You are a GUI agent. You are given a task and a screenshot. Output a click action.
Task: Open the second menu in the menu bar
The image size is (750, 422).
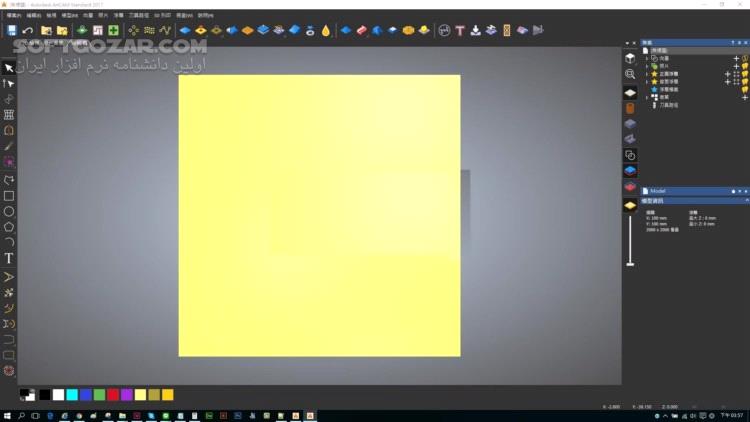(33, 15)
